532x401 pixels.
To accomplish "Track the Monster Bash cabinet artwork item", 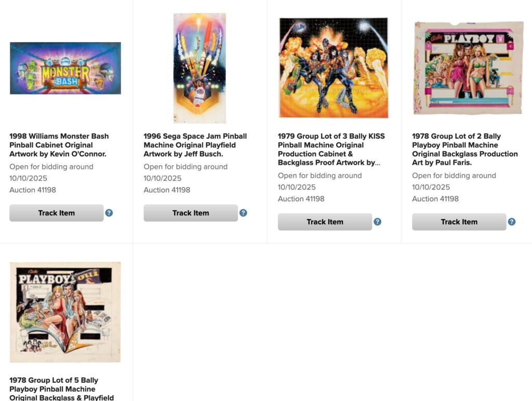I will (x=56, y=213).
